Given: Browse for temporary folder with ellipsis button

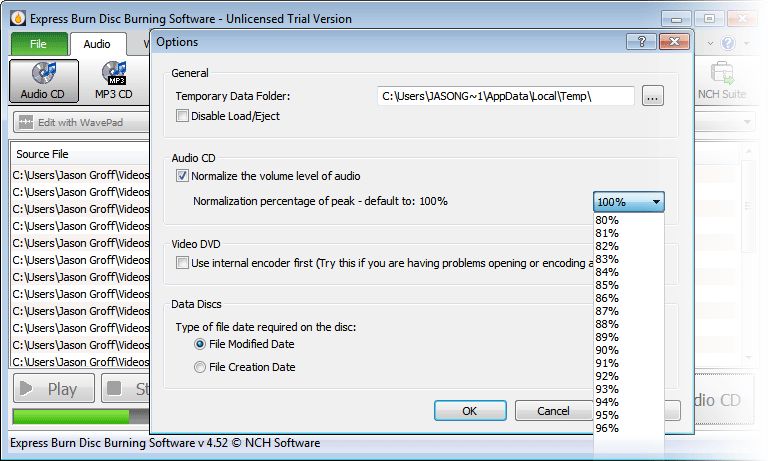Looking at the screenshot, I should (652, 96).
